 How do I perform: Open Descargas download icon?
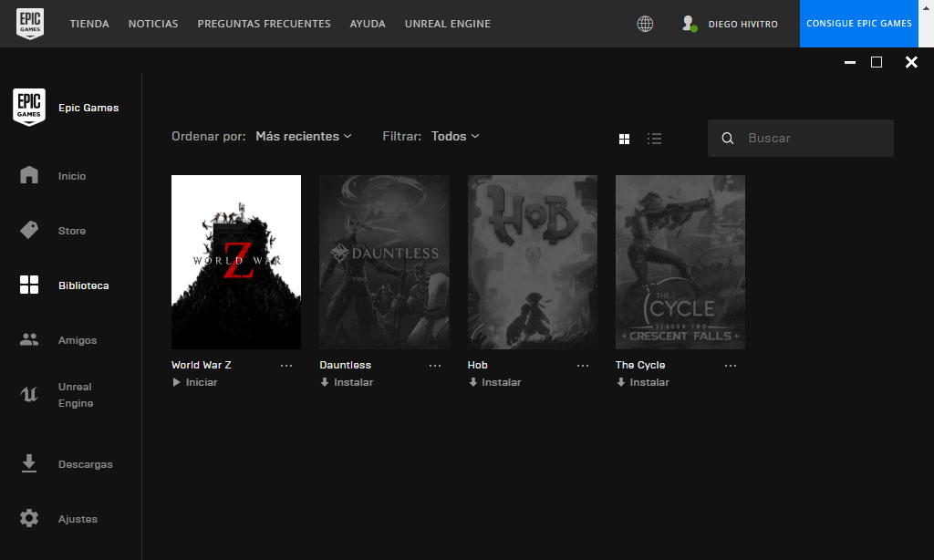click(x=28, y=463)
